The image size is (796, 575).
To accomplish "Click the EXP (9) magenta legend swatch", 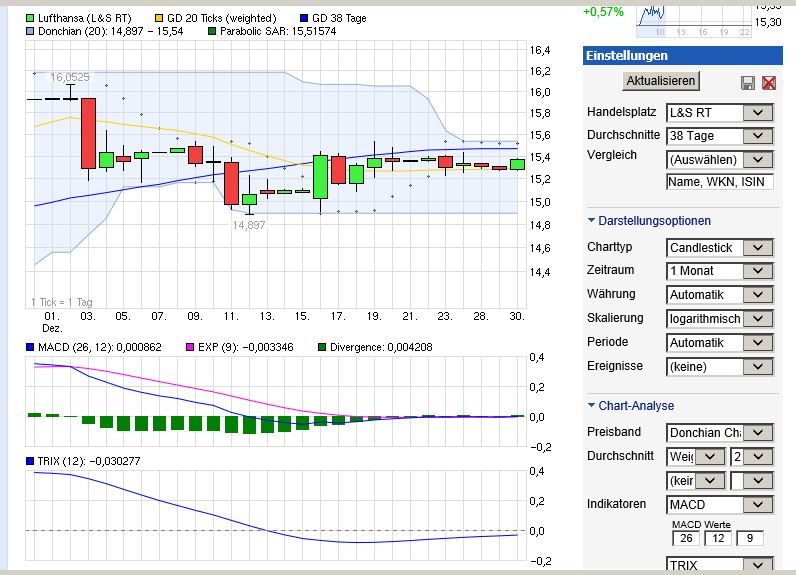I will tap(190, 347).
